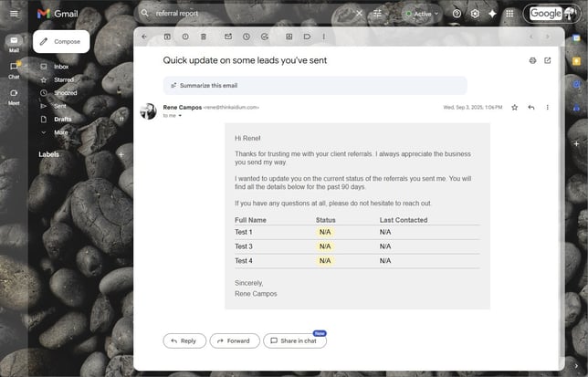Image resolution: width=588 pixels, height=377 pixels.
Task: Click the Reply button below email
Action: tap(184, 340)
